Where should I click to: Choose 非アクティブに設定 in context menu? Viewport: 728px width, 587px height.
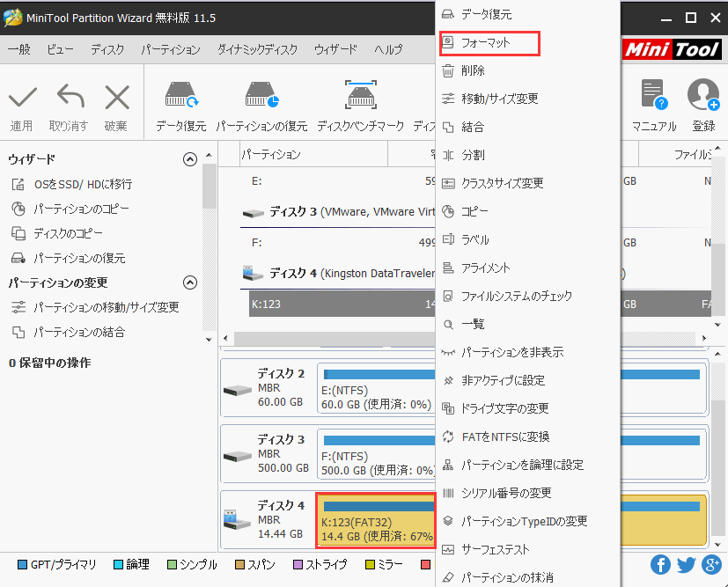pos(528,380)
